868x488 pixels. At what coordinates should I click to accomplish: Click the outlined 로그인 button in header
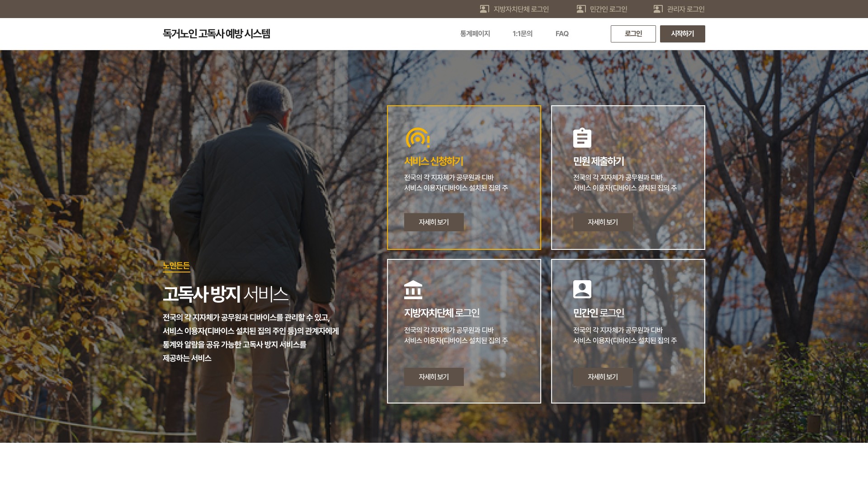point(633,34)
